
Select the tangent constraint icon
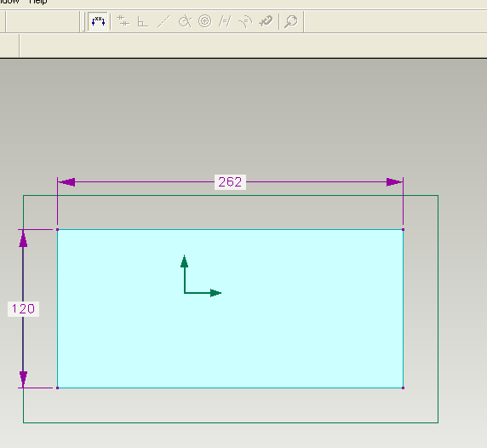pyautogui.click(x=185, y=21)
